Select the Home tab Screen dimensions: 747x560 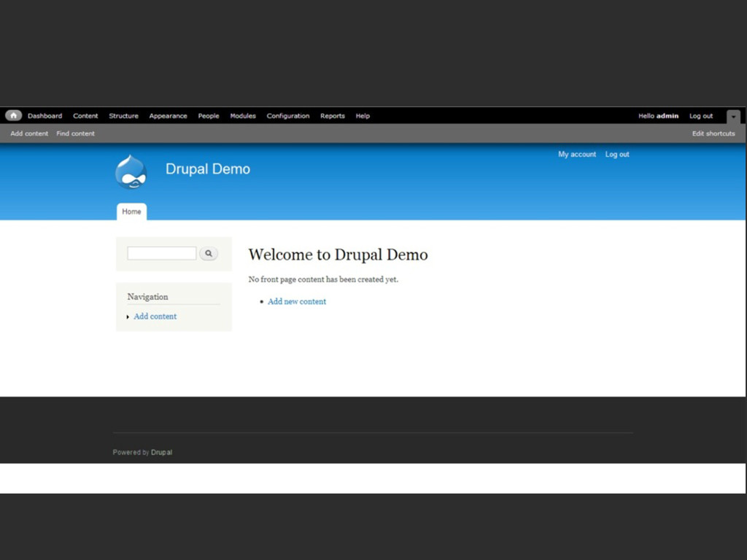click(x=131, y=211)
